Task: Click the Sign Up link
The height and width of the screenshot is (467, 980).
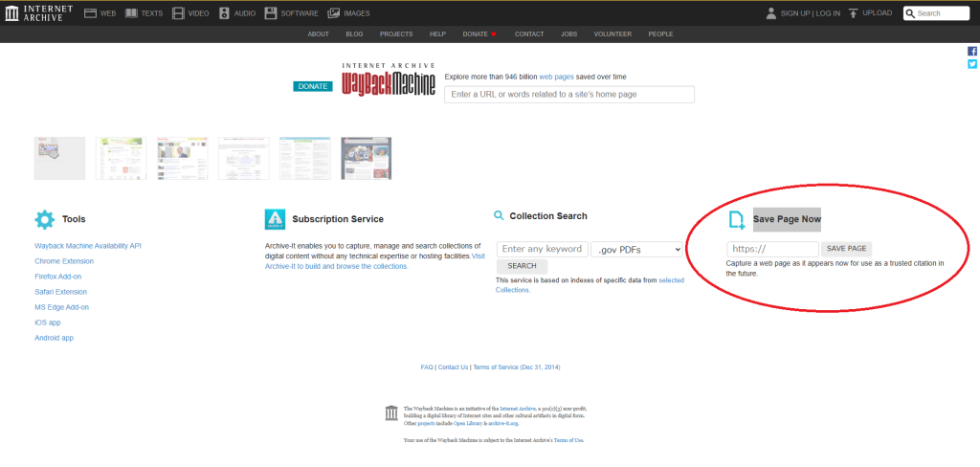Action: (795, 13)
